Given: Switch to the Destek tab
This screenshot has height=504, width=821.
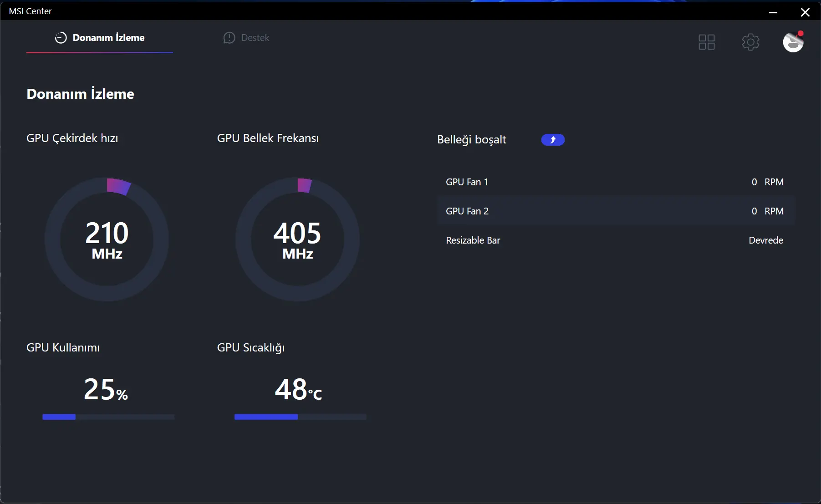Looking at the screenshot, I should coord(246,38).
